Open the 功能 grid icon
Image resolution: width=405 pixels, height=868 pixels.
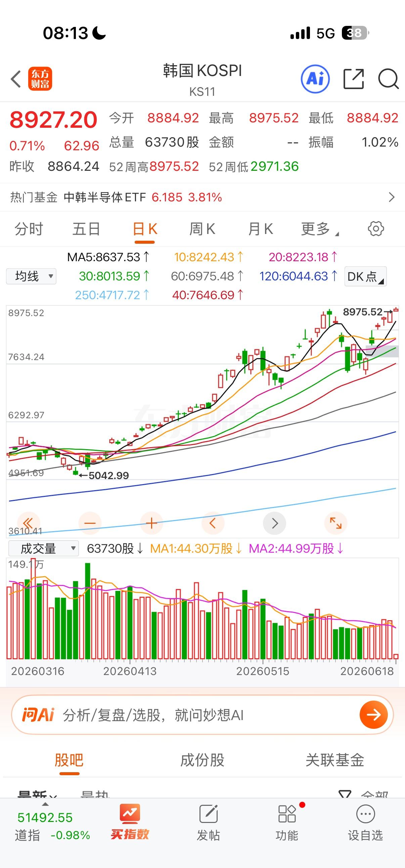287,814
